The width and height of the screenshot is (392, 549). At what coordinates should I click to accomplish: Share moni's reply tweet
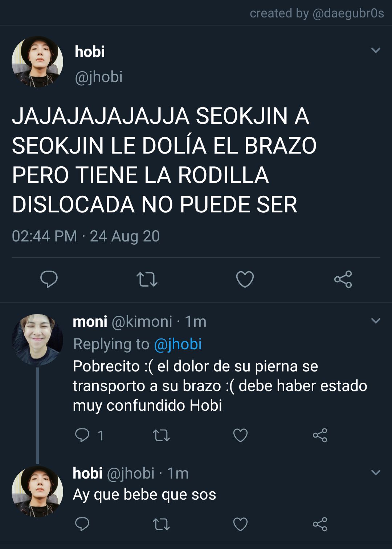coord(320,435)
